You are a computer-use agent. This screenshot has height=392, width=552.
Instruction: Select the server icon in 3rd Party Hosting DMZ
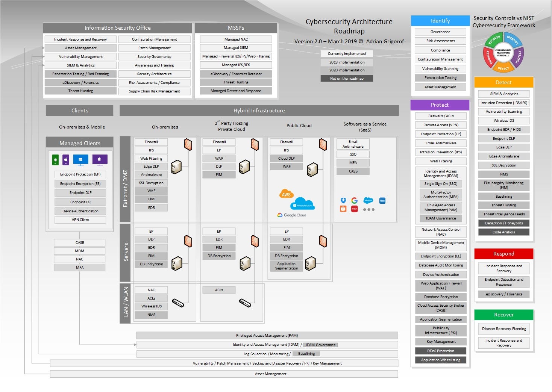point(244,167)
